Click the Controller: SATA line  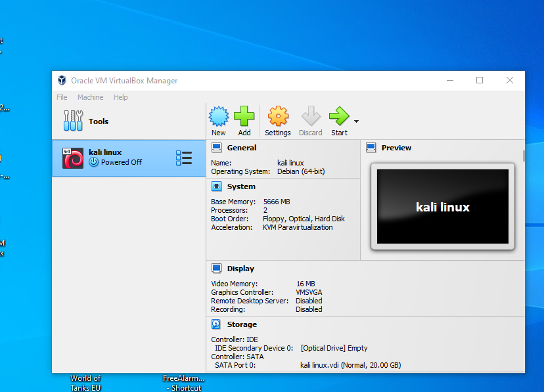coord(237,357)
